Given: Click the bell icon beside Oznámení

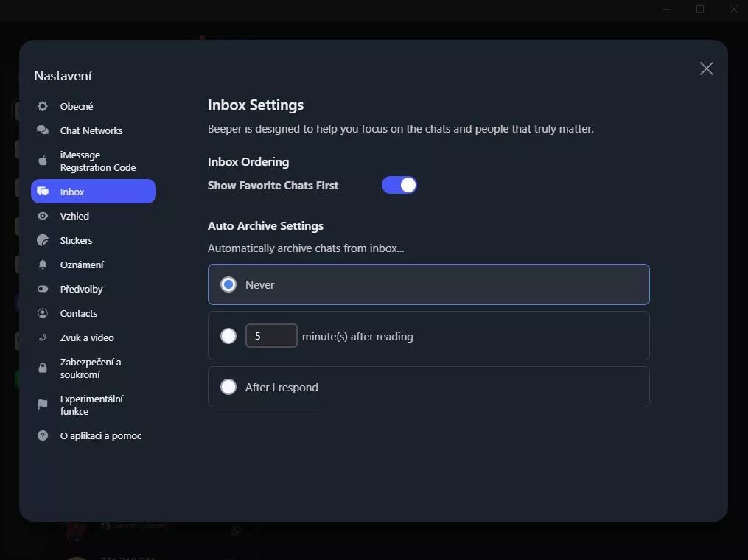Looking at the screenshot, I should pyautogui.click(x=43, y=265).
